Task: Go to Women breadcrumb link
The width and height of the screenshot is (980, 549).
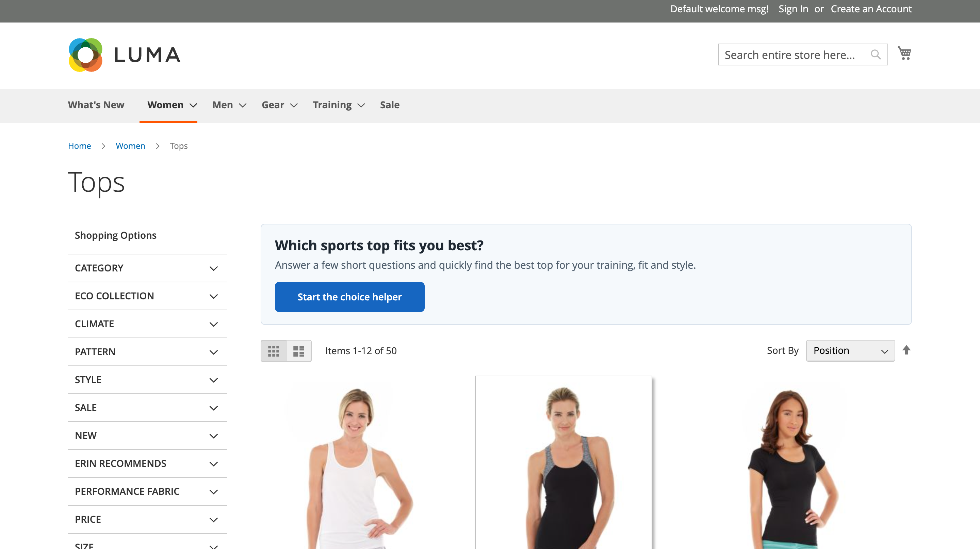Action: [x=130, y=146]
